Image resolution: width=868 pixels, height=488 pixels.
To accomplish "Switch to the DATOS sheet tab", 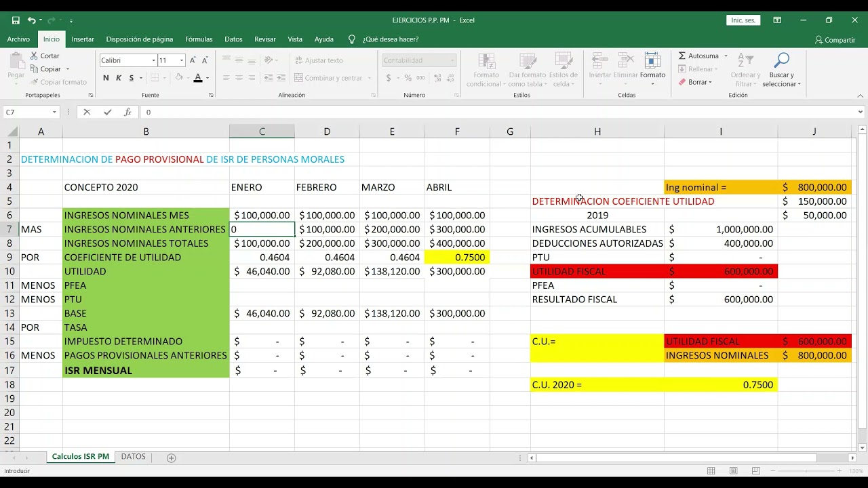I will pos(133,457).
